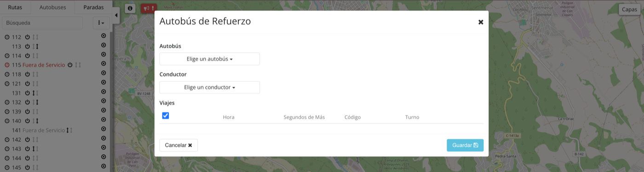
Task: Select route 142 in the list
Action: tap(17, 140)
